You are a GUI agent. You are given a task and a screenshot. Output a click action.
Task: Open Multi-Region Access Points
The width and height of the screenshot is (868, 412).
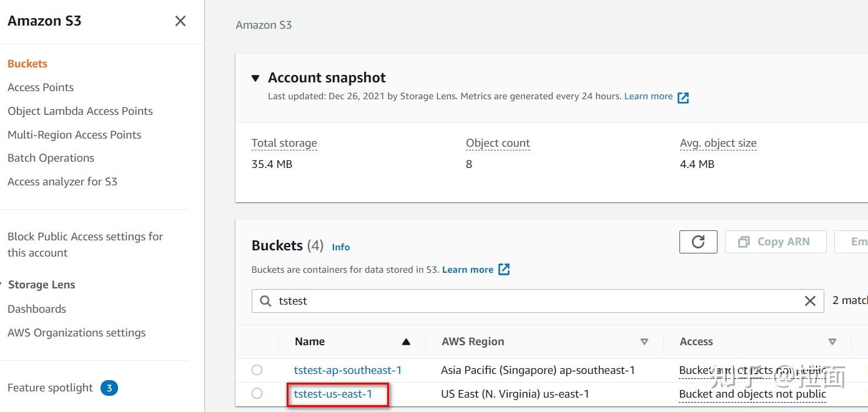(x=74, y=135)
